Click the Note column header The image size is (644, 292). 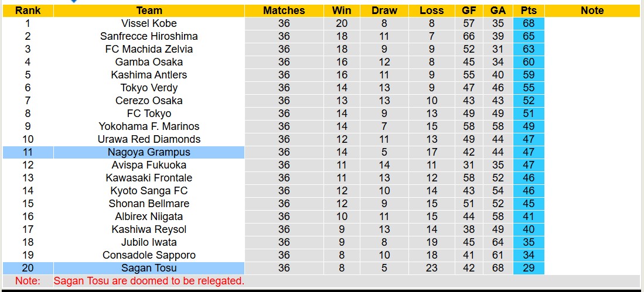coord(592,11)
